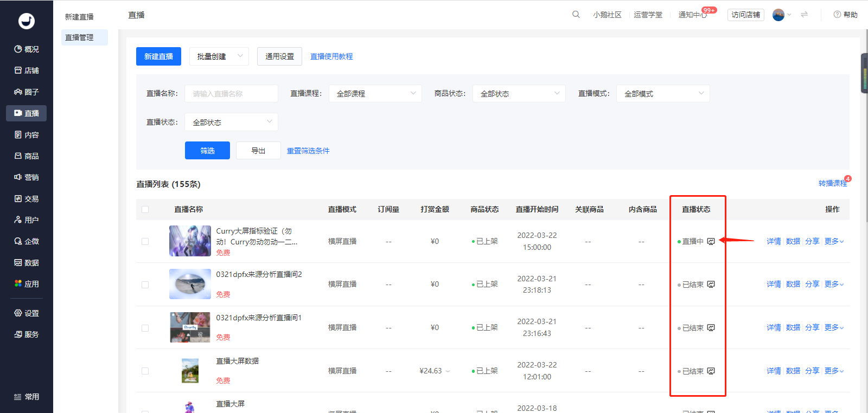
Task: Click the user avatar in the header
Action: [x=778, y=15]
